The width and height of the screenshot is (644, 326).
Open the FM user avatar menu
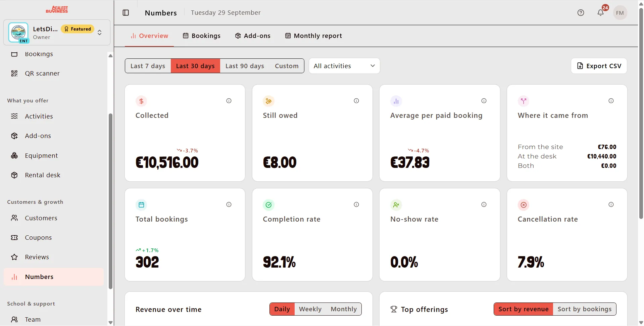pos(620,13)
